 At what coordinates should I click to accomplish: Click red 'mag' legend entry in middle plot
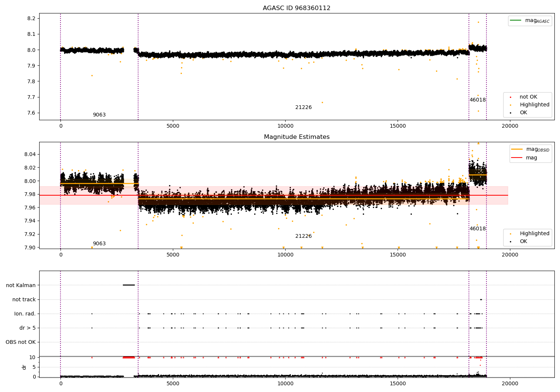[x=525, y=158]
